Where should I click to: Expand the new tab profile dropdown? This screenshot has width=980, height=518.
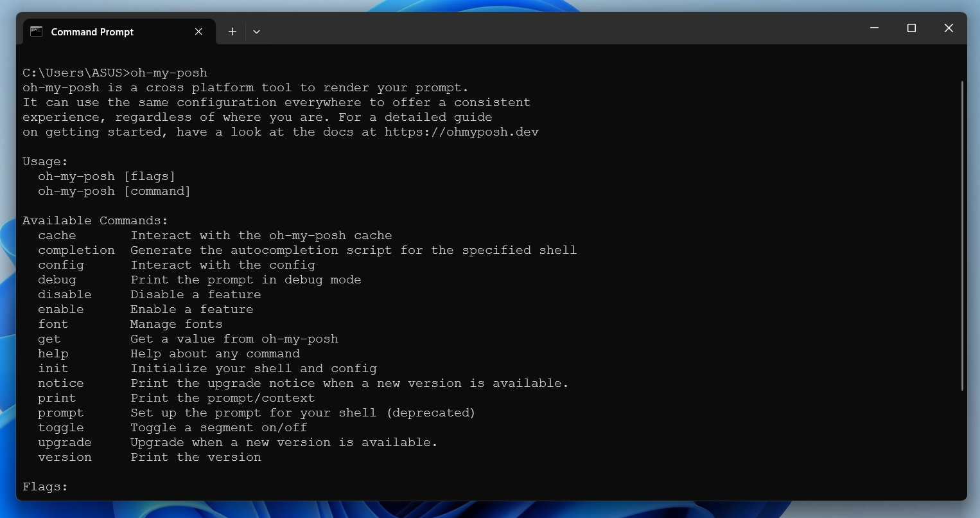click(x=256, y=31)
